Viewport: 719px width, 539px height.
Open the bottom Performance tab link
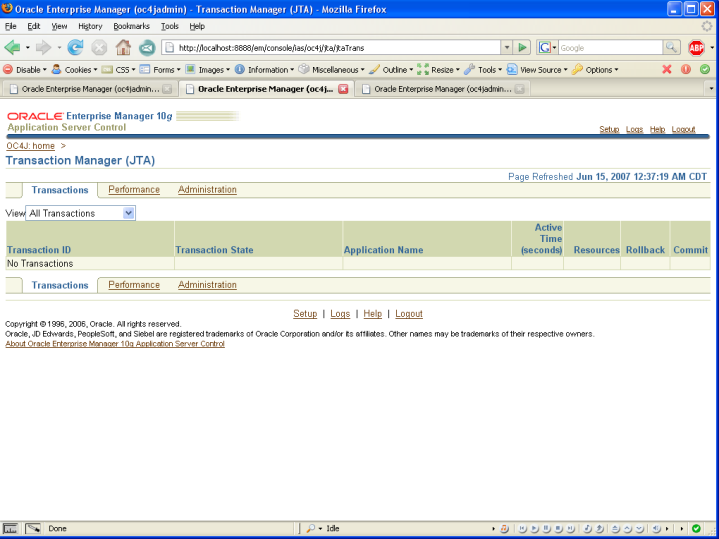tap(134, 285)
